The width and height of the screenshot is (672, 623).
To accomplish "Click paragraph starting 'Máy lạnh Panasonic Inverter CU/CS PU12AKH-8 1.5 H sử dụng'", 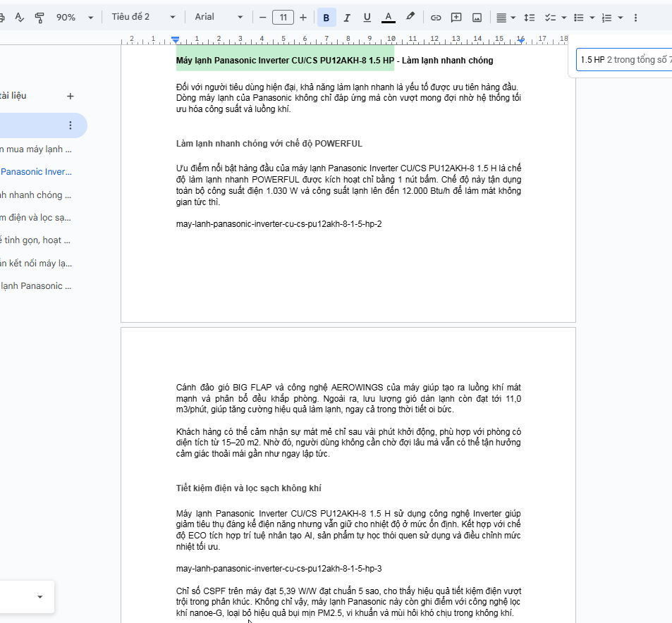I will tap(348, 529).
